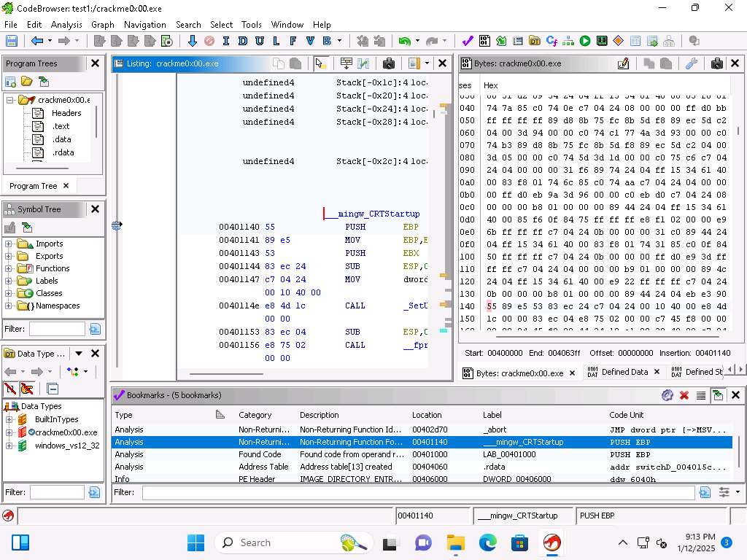Click the byte viewer settings wrench icon

click(692, 63)
